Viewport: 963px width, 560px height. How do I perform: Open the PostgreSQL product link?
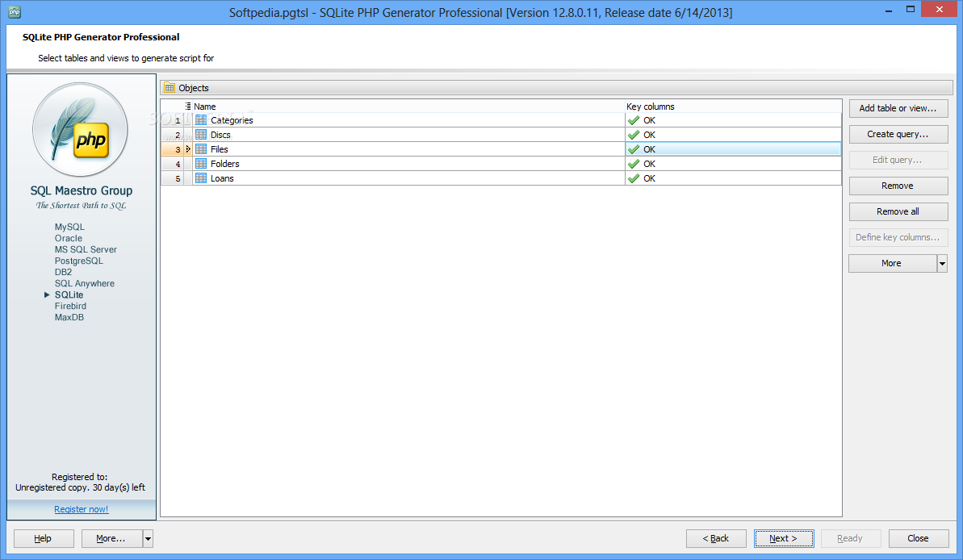tap(78, 261)
